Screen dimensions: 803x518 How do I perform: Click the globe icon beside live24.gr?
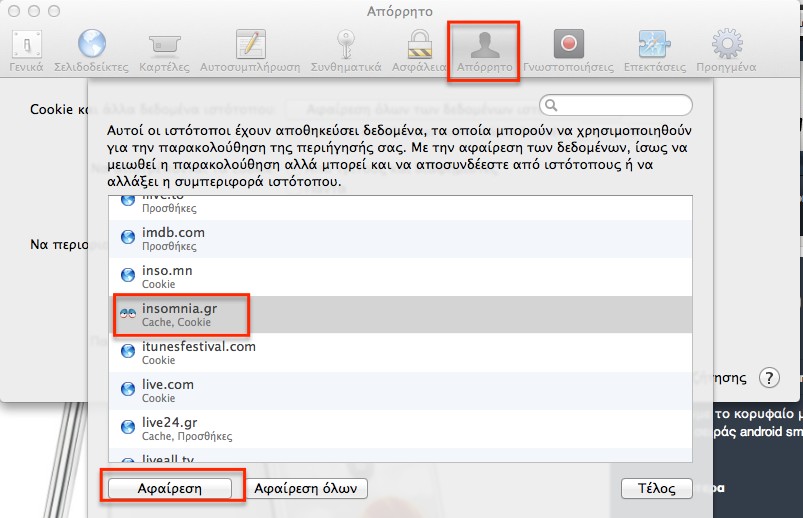point(128,427)
